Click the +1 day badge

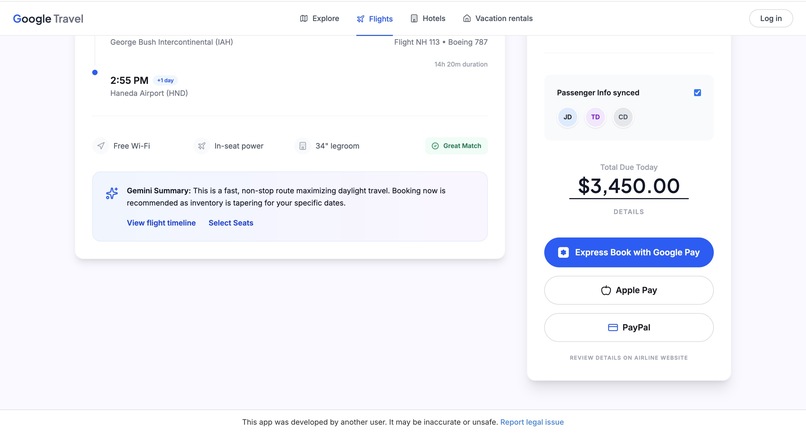[x=166, y=81]
